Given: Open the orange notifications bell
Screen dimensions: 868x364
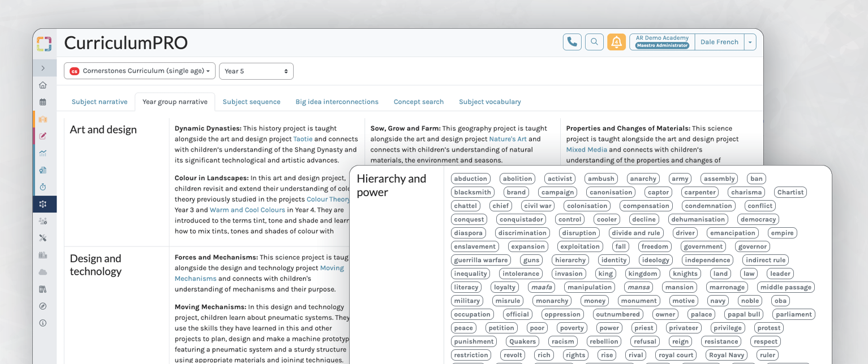Looking at the screenshot, I should click(616, 42).
